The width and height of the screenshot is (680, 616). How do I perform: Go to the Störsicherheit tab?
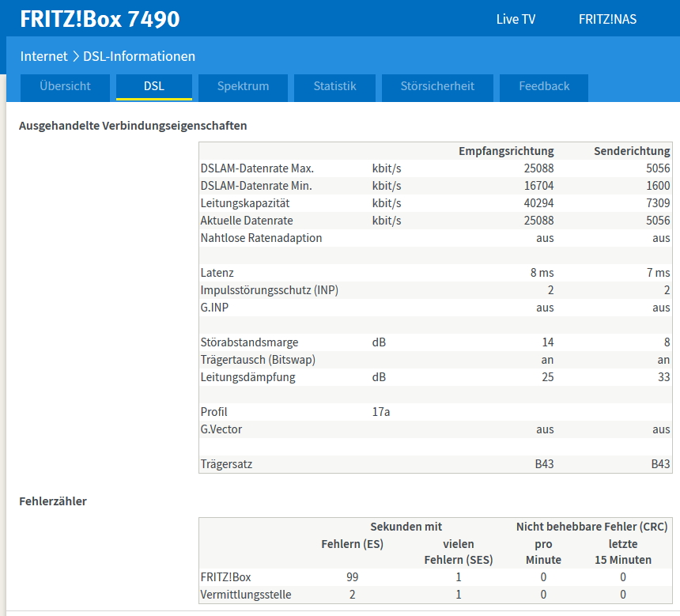point(437,87)
